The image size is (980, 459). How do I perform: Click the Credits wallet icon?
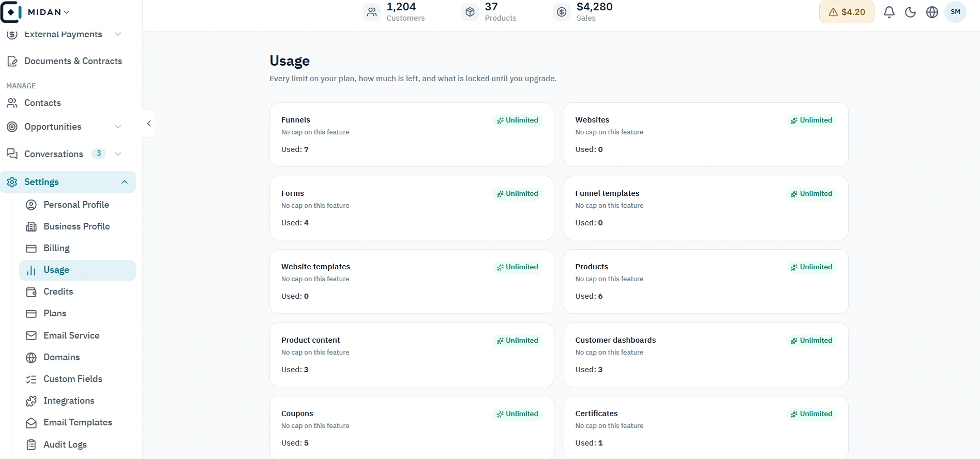click(x=32, y=292)
